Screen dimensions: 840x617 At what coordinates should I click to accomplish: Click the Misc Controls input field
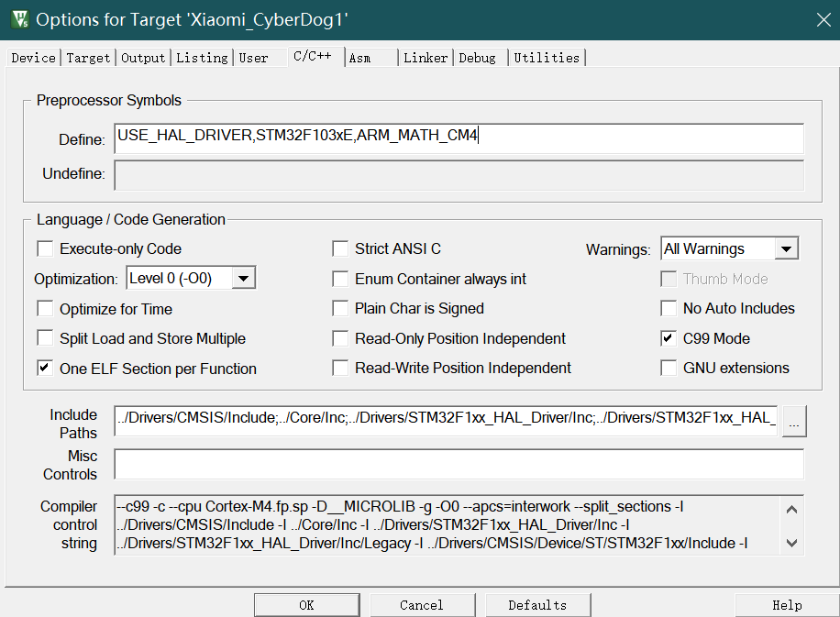pos(459,464)
